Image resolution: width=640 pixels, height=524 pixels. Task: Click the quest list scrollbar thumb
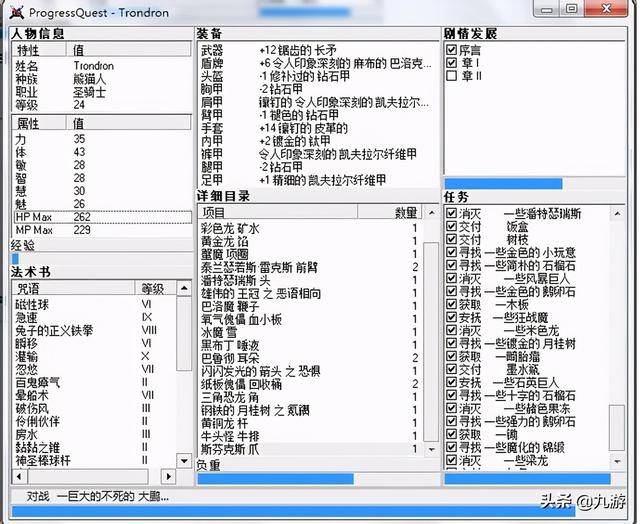[617, 428]
